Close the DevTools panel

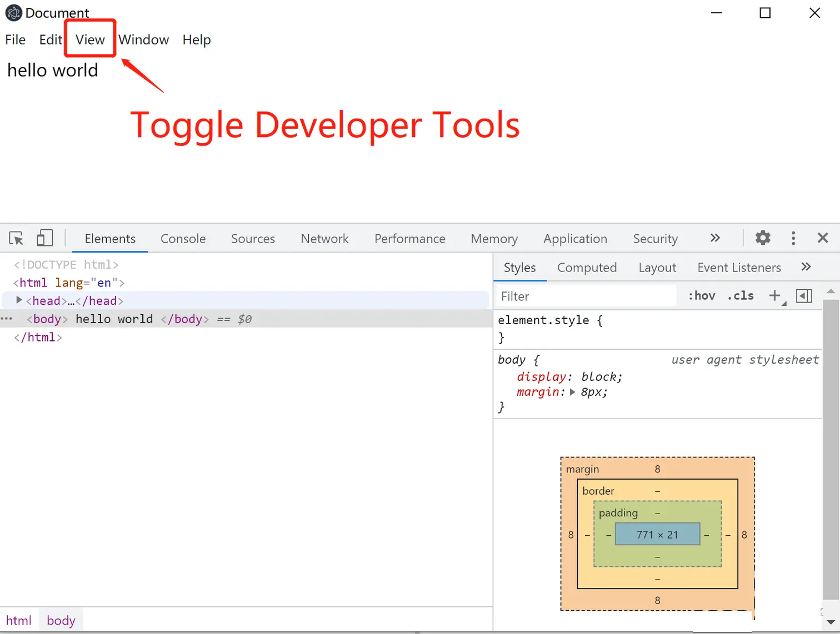[823, 238]
